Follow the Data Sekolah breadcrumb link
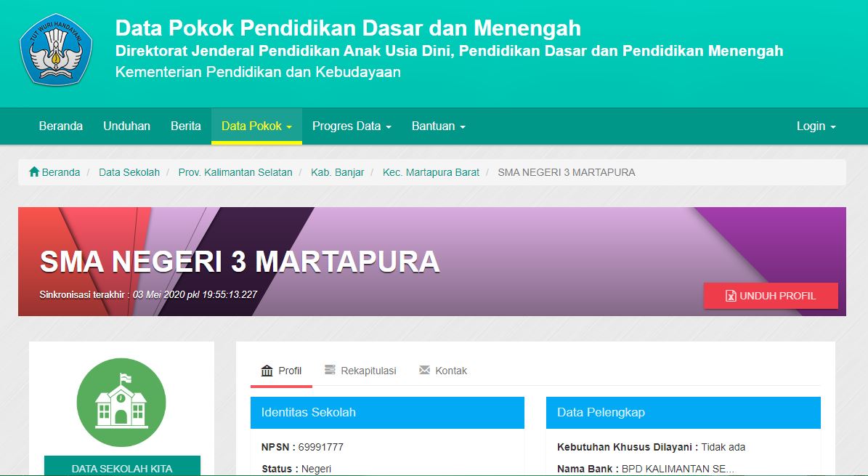 pos(129,172)
